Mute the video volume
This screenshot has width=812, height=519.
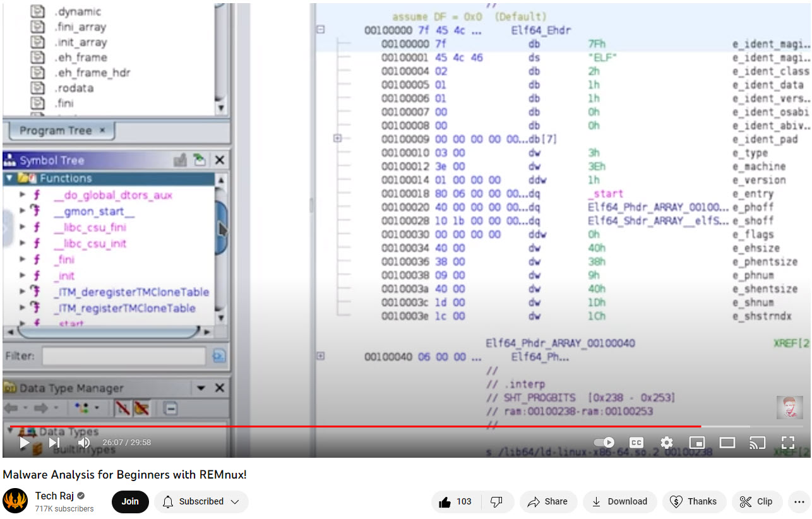point(83,443)
